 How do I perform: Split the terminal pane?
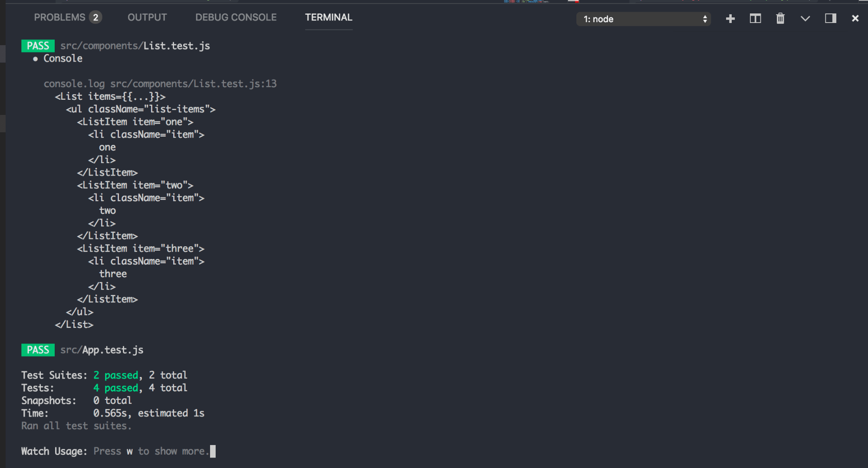tap(755, 18)
